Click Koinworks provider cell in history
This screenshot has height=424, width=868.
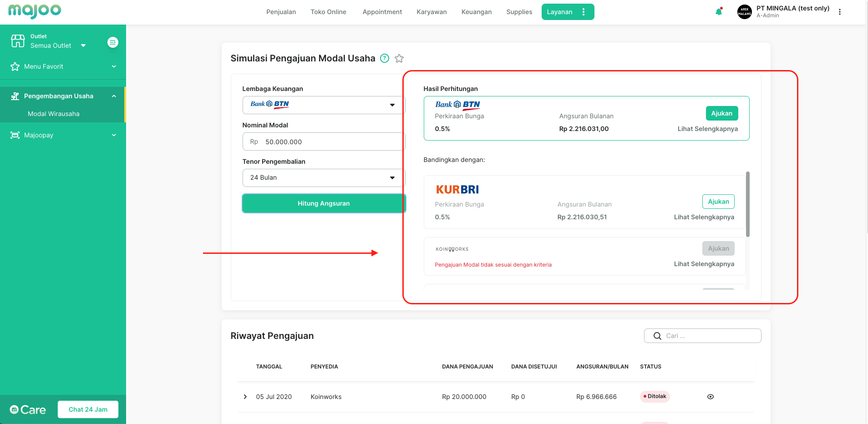326,397
